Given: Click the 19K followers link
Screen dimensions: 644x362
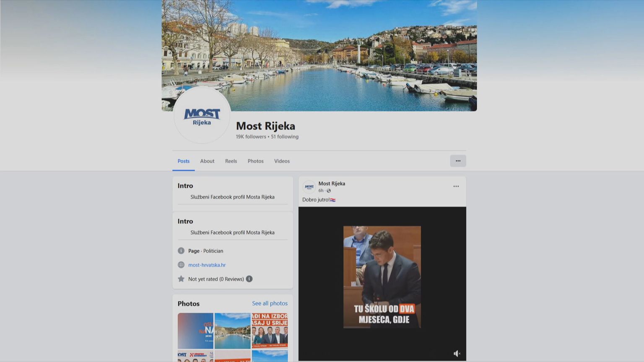Looking at the screenshot, I should coord(251,137).
